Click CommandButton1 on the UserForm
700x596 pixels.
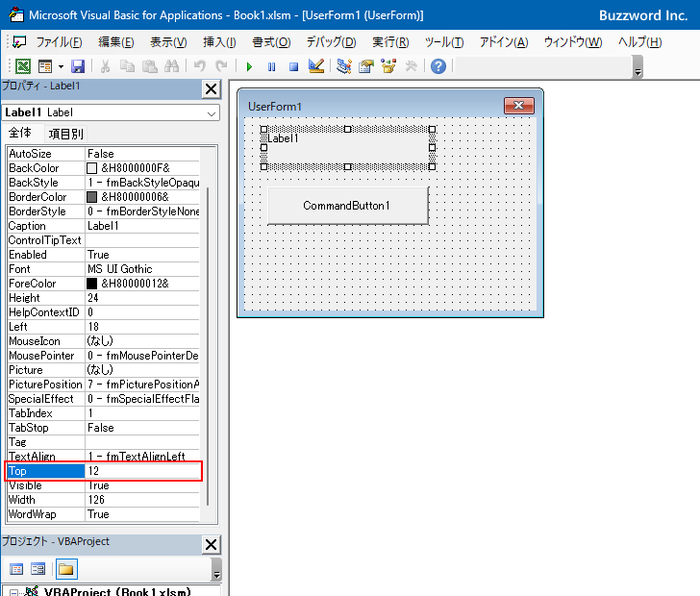click(348, 206)
